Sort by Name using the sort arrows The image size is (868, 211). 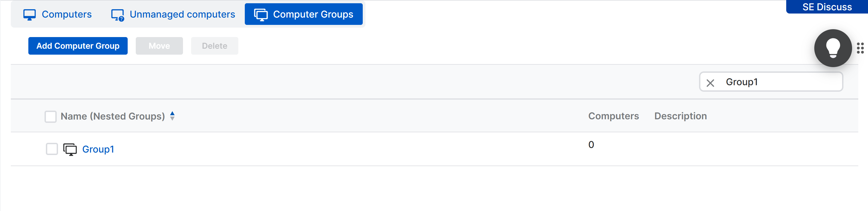point(172,116)
